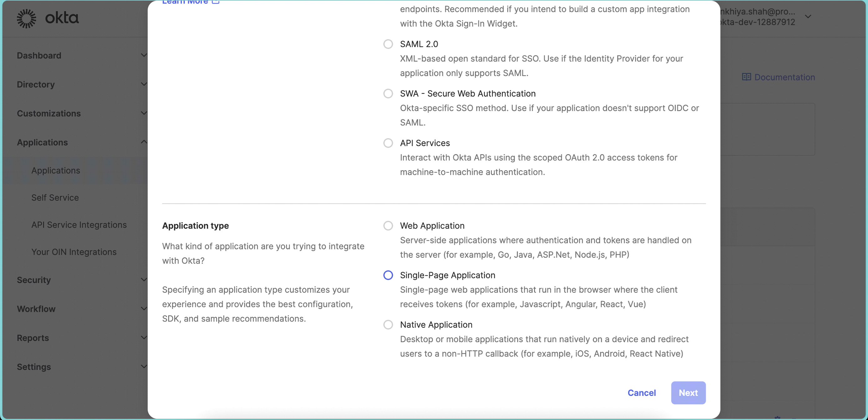Select Native Application as the application type
This screenshot has height=420, width=868.
[x=388, y=324]
